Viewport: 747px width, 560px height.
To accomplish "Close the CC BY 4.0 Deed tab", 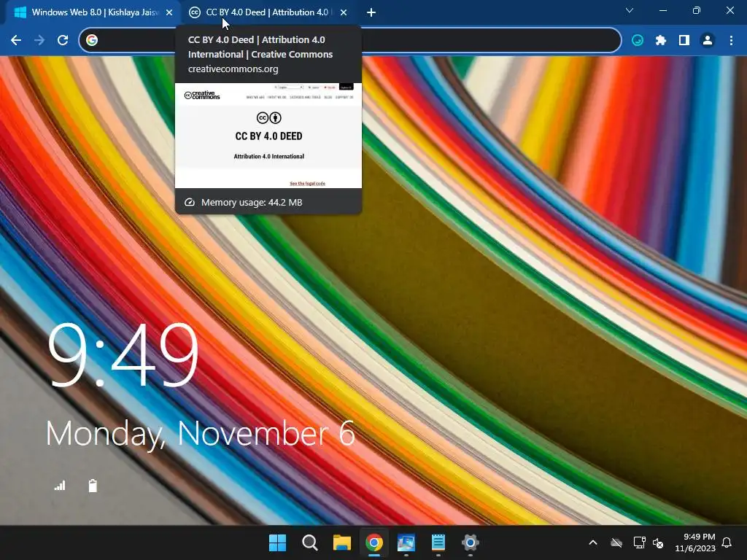I will pyautogui.click(x=344, y=12).
